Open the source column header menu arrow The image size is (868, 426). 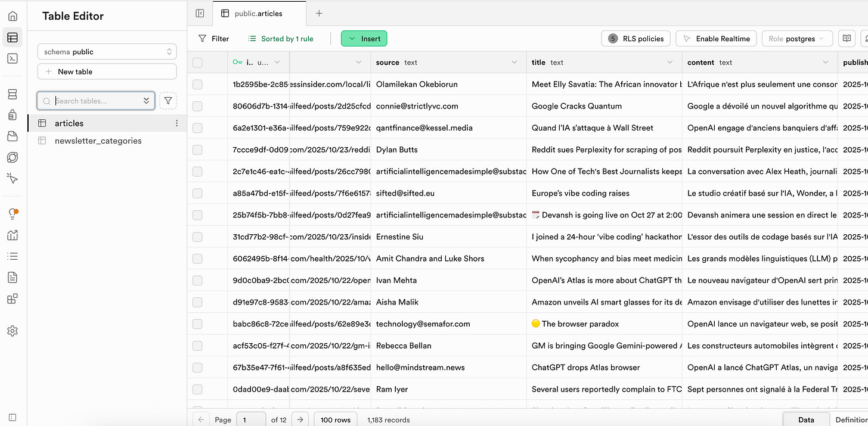click(514, 63)
